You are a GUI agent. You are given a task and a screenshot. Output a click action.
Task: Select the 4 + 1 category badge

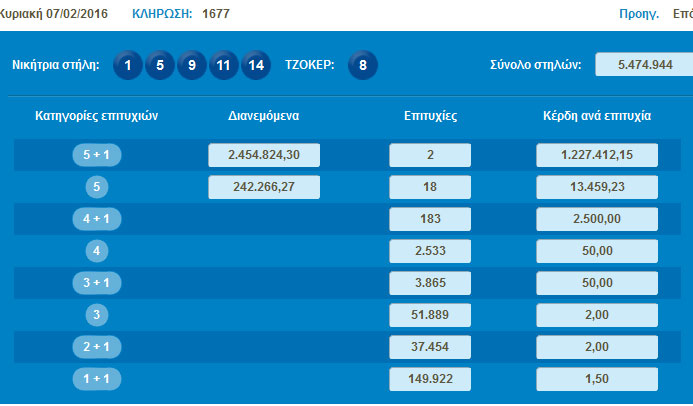point(96,219)
